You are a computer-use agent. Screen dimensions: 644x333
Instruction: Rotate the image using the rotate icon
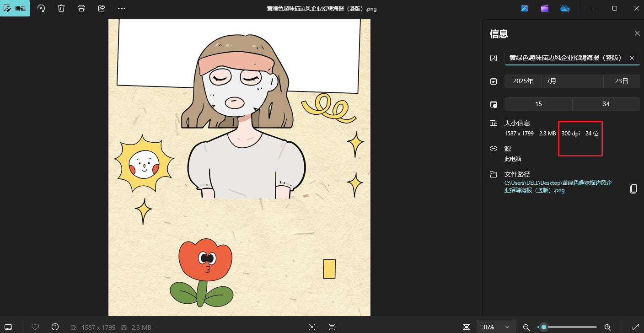point(41,8)
